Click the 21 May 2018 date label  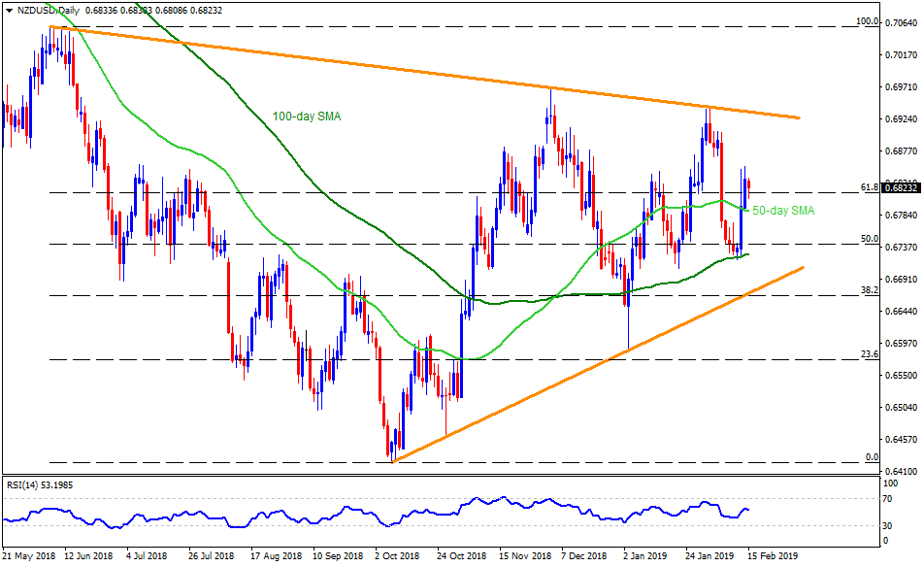(30, 558)
